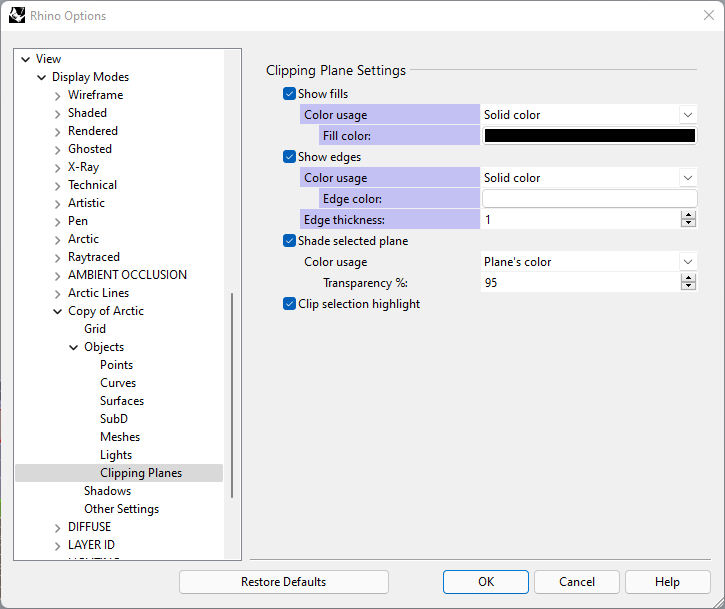Viewport: 725px width, 609px height.
Task: Uncheck the Show fills checkbox
Action: (x=290, y=94)
